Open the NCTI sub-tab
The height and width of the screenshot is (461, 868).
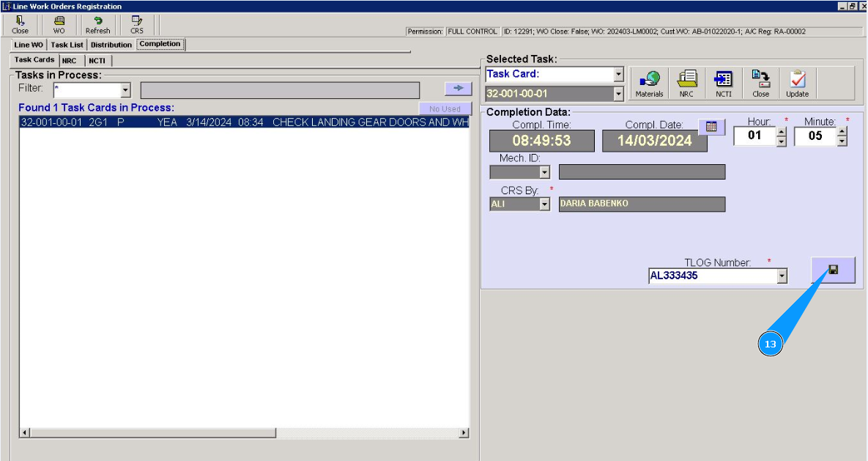pyautogui.click(x=97, y=61)
